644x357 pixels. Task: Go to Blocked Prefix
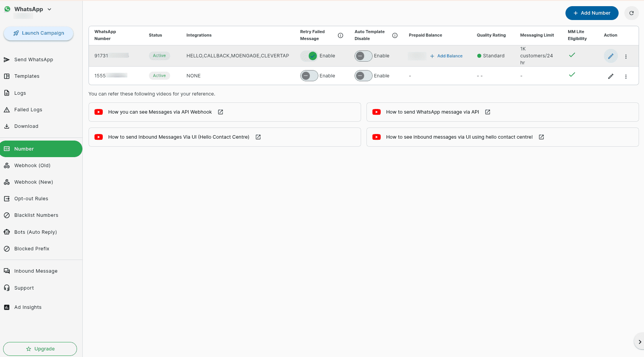pyautogui.click(x=32, y=249)
